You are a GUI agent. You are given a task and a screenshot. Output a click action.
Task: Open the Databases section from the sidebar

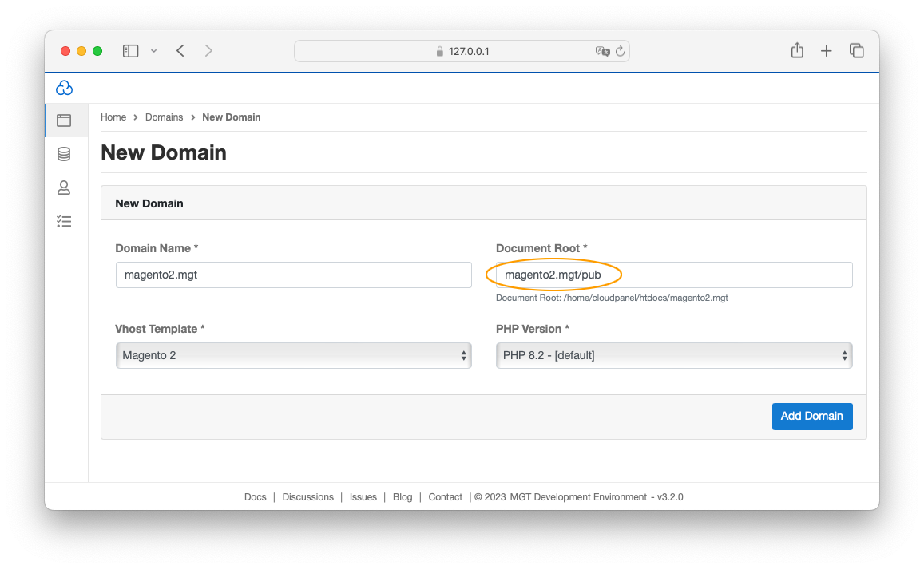65,153
